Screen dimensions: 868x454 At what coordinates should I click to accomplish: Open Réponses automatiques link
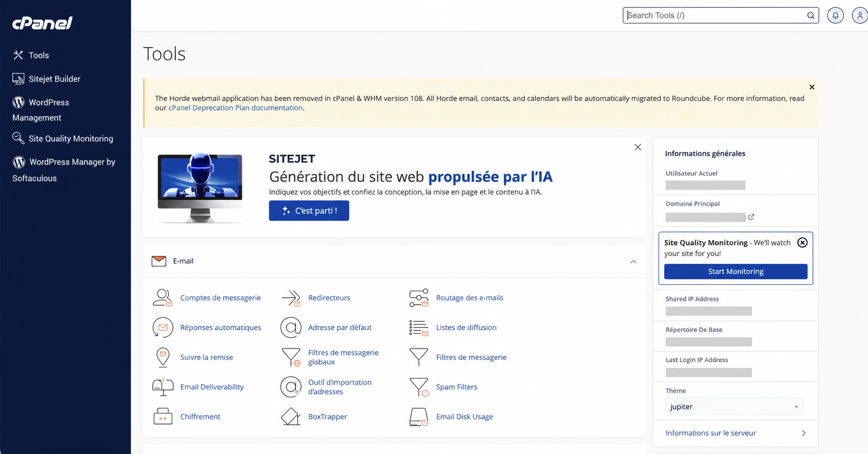coord(220,327)
